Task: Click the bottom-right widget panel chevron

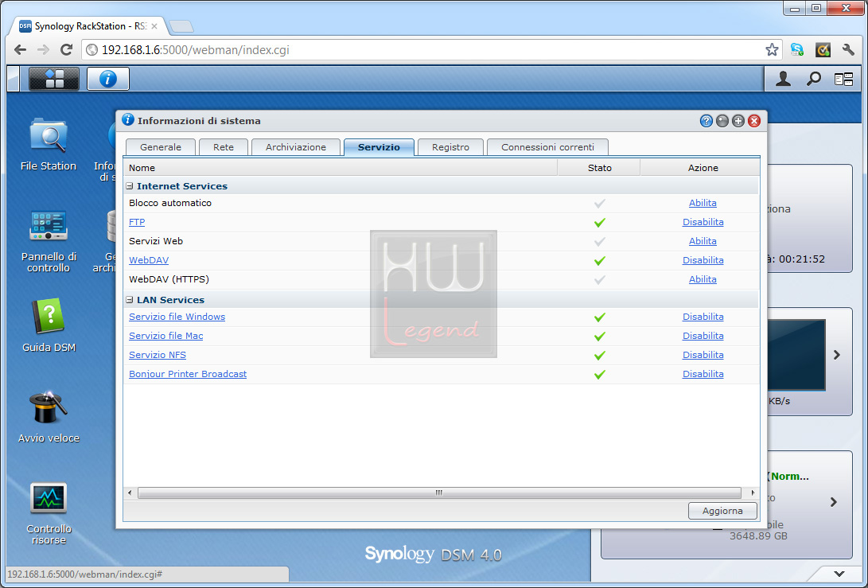Action: pos(839,574)
